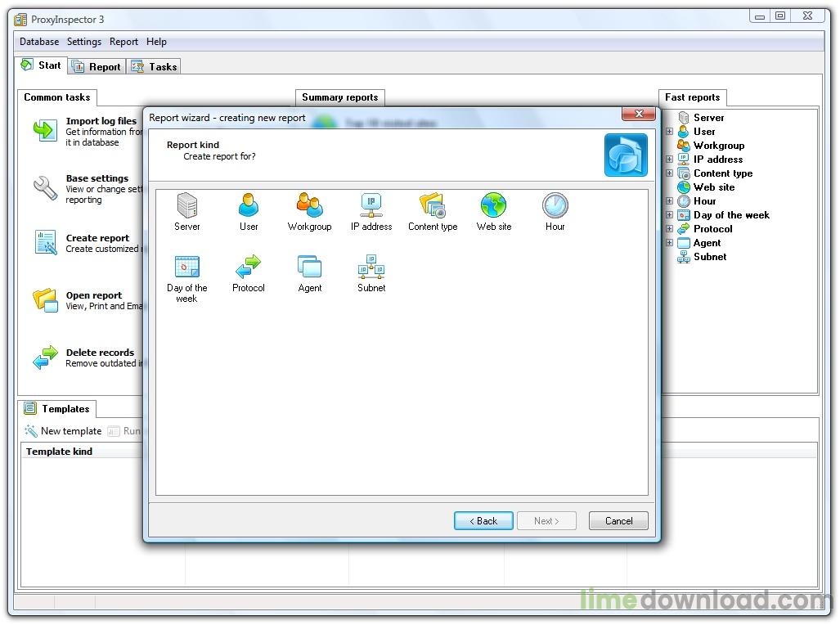
Task: Pick the Web site globe in wizard
Action: 493,205
